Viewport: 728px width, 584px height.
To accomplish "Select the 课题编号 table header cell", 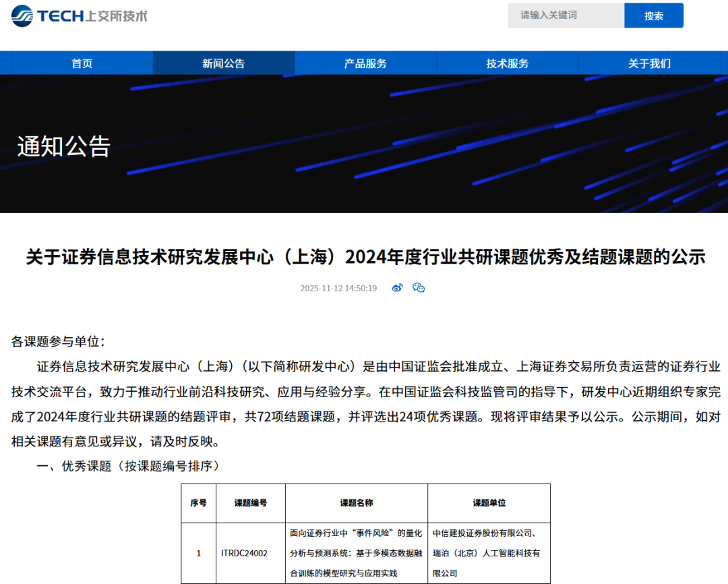I will click(x=250, y=502).
